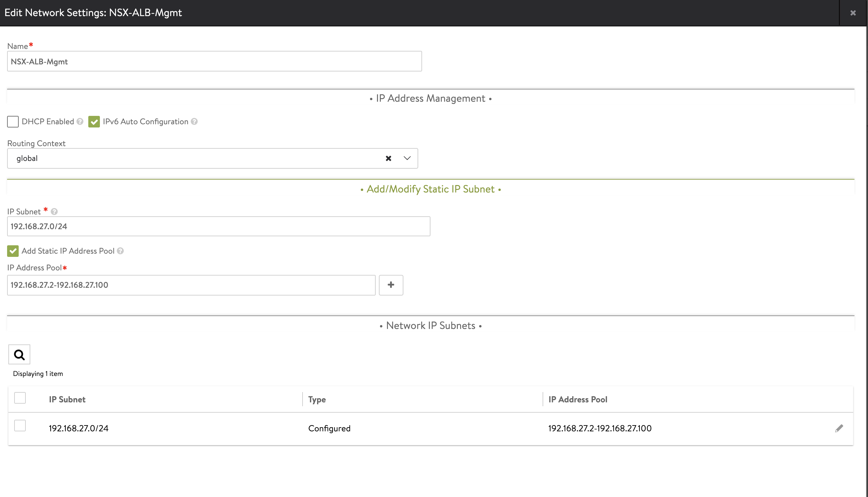Click the help icon beside Add Static IP Address Pool

click(x=120, y=251)
